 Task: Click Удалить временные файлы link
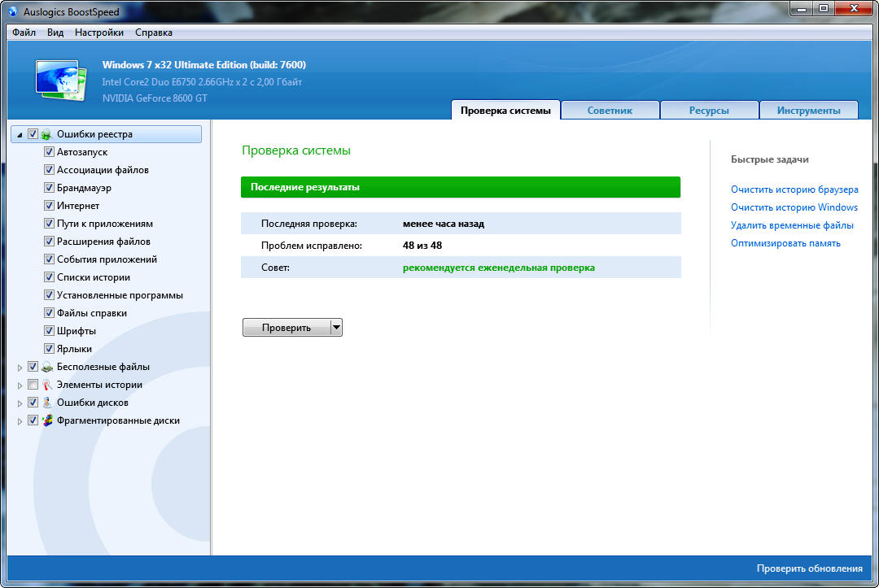792,225
